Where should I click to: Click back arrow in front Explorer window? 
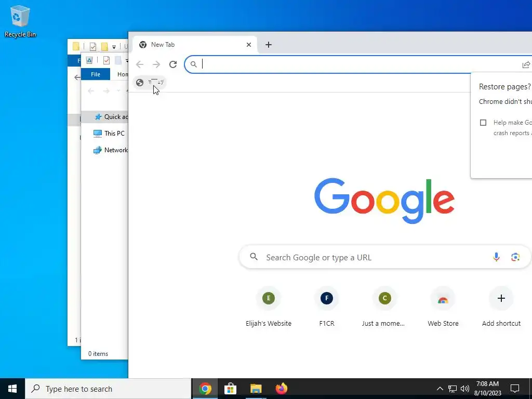pos(90,90)
